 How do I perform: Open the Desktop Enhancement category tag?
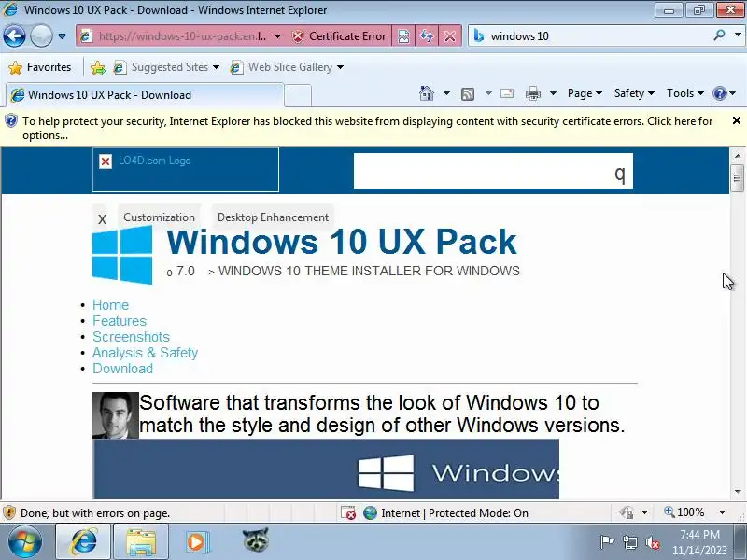(x=273, y=217)
